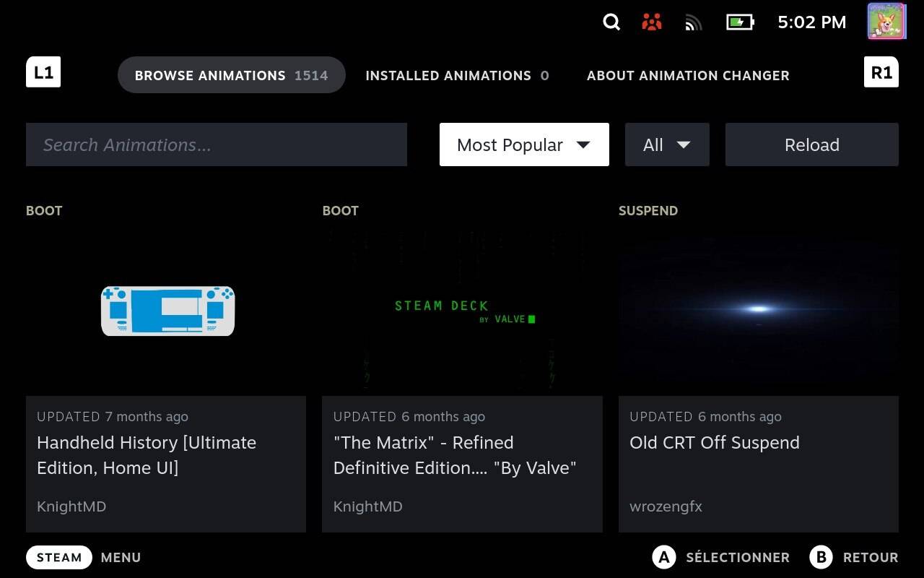The image size is (924, 578).
Task: Check the battery charging icon
Action: coord(740,22)
